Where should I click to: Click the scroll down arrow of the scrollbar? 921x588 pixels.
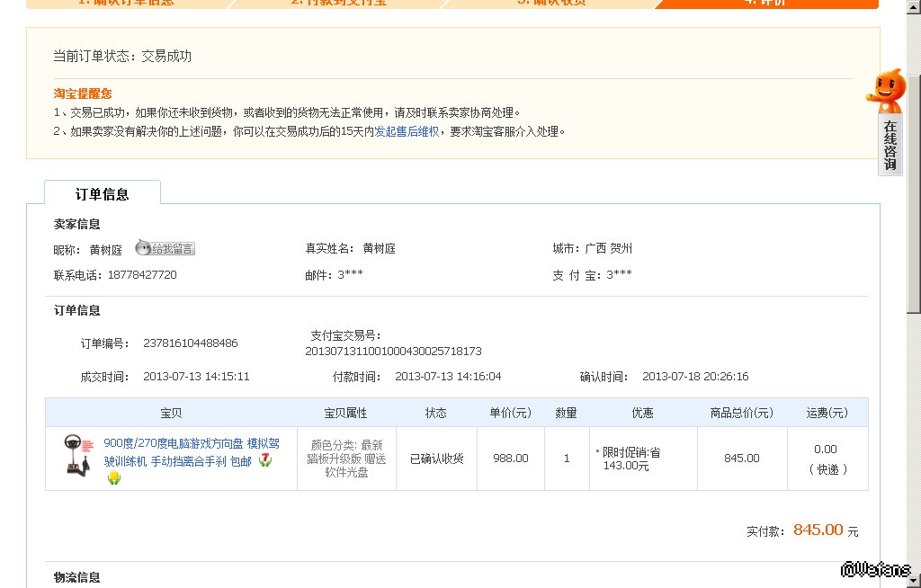tap(914, 581)
